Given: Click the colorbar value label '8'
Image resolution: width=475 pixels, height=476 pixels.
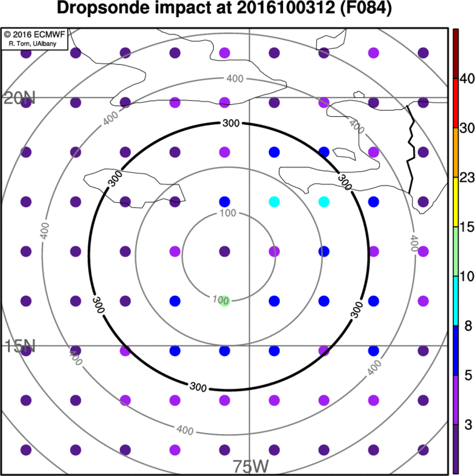Looking at the screenshot, I should pos(468,326).
